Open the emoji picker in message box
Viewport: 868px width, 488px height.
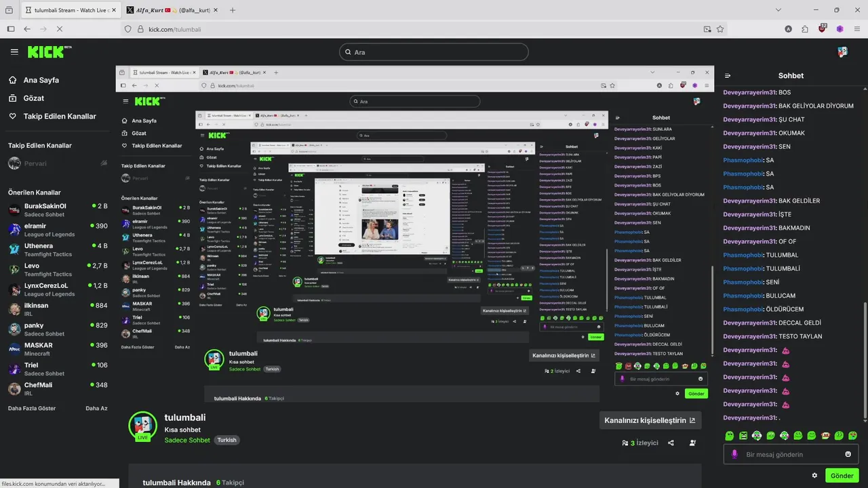tap(848, 454)
